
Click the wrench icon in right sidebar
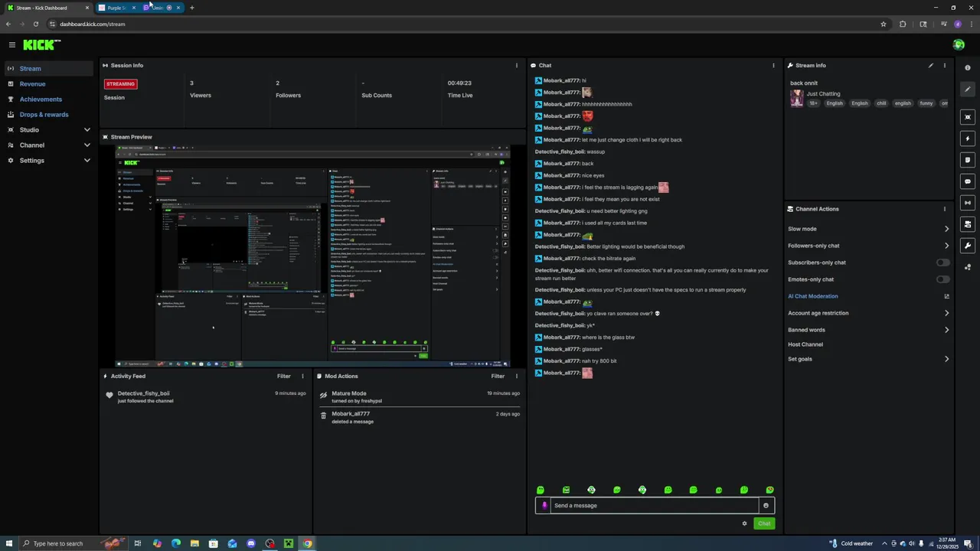968,246
